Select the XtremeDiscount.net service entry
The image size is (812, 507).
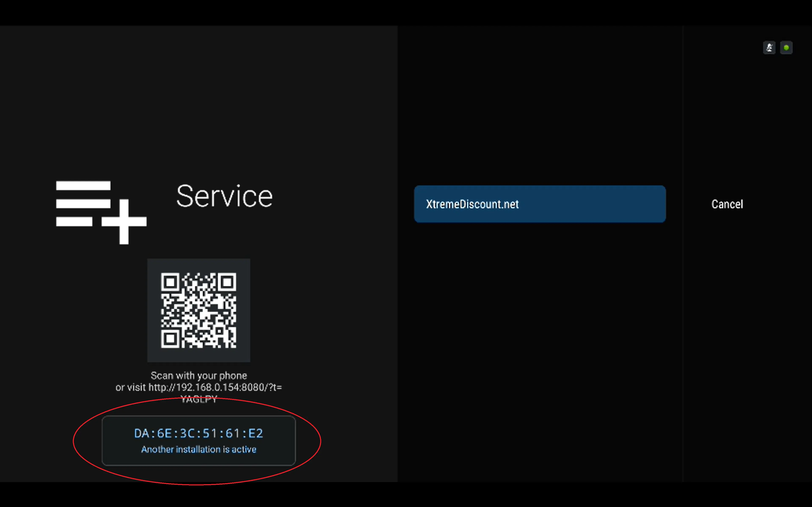point(540,204)
